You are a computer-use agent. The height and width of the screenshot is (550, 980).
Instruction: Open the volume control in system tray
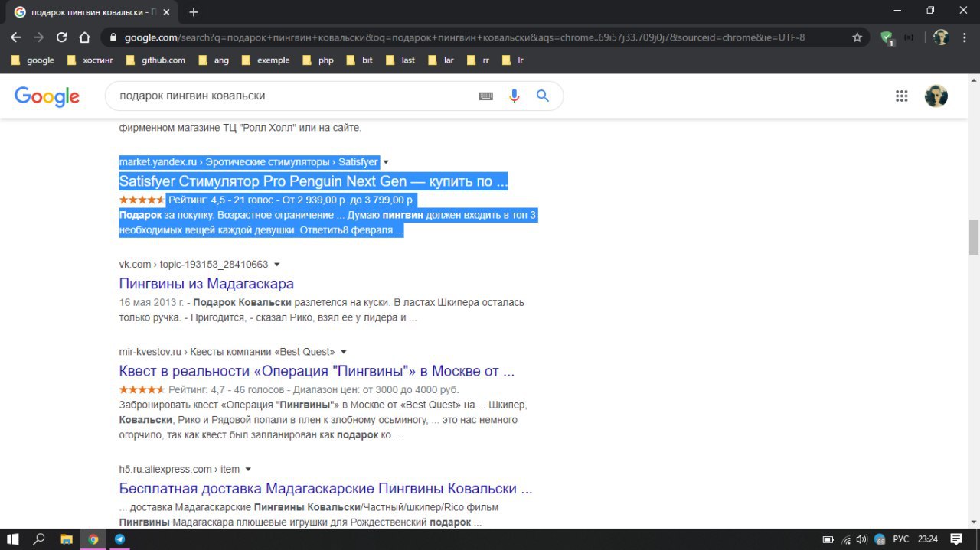pos(861,539)
